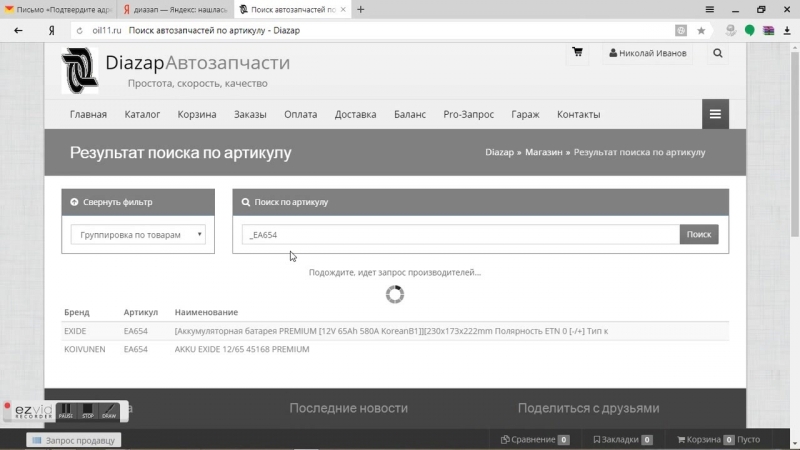Open Сравнение in the bottom bar
Screen dimensions: 800x450
tap(535, 439)
